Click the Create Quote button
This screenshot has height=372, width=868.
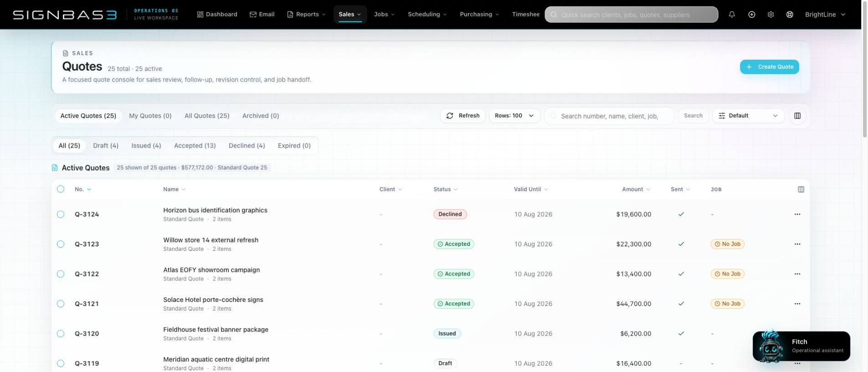[770, 67]
